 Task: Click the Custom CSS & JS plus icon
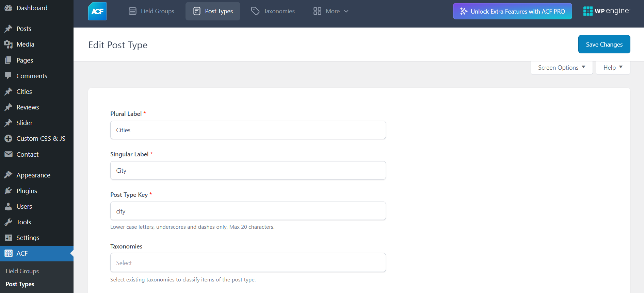coord(8,138)
